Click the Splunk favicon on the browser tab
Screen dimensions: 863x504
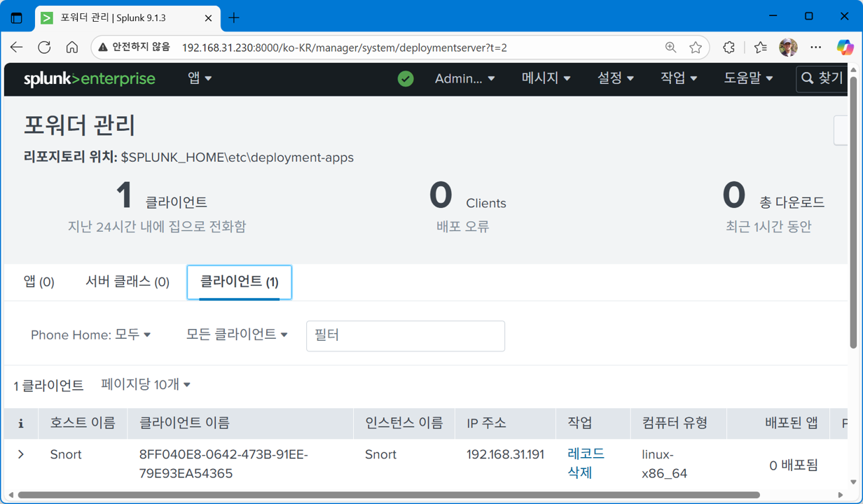pos(47,19)
